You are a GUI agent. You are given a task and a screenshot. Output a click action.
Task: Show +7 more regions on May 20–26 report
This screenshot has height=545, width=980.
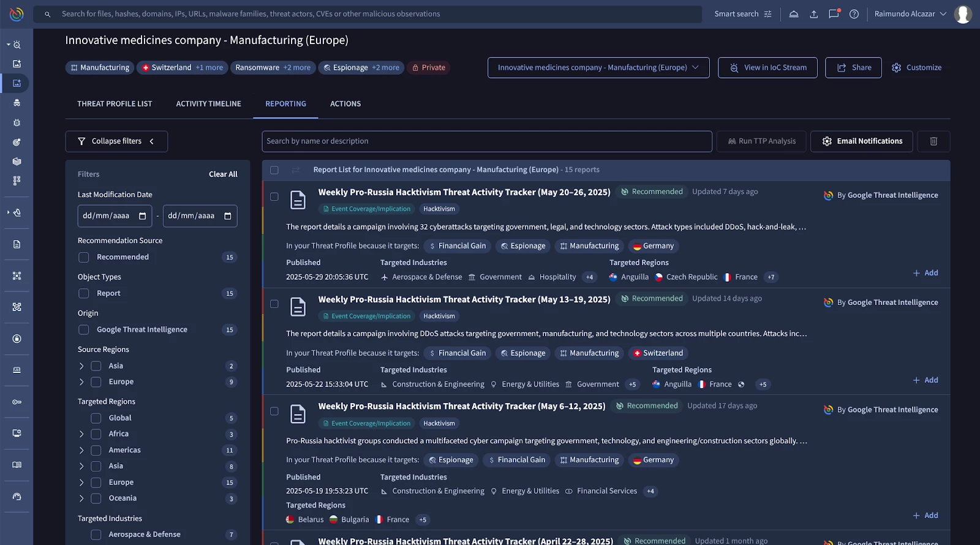771,277
